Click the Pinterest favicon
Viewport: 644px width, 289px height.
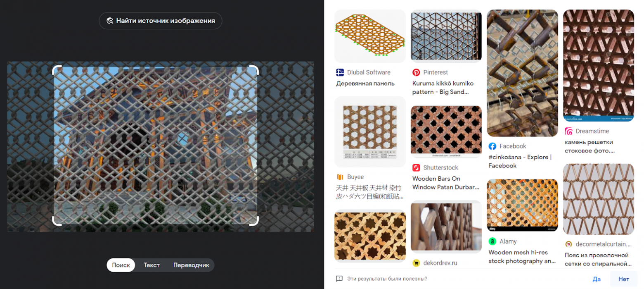(x=416, y=72)
